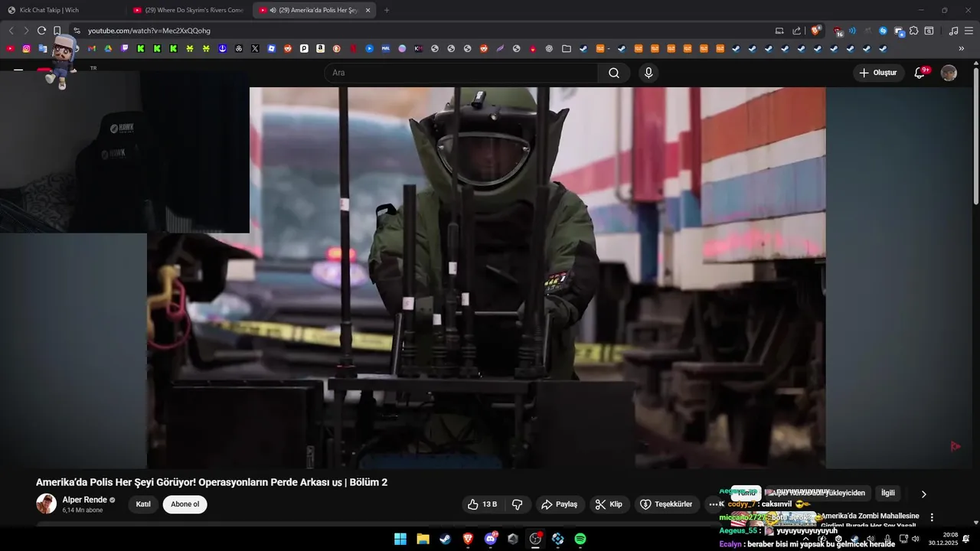Open the Extensions puzzle icon
Viewport: 980px width, 551px height.
pos(914,31)
